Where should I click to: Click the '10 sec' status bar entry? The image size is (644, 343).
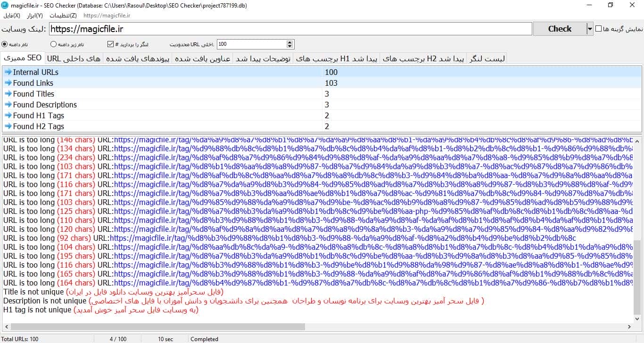pyautogui.click(x=165, y=339)
